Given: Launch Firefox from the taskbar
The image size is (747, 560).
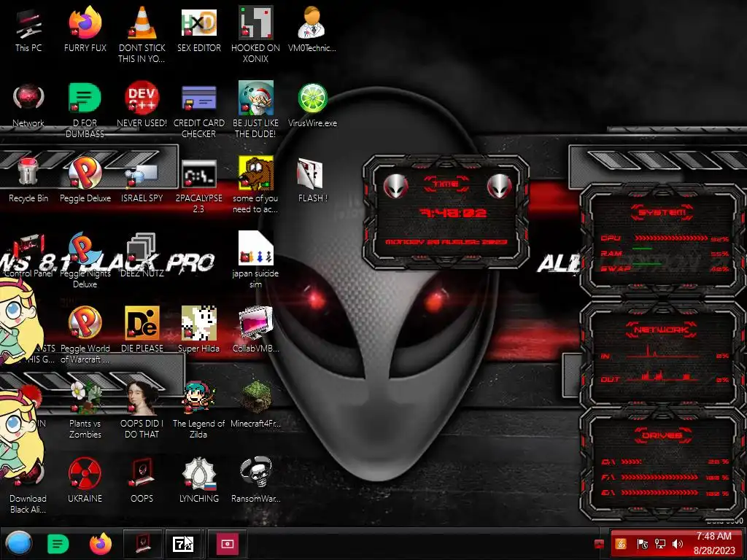Looking at the screenshot, I should pos(101,543).
